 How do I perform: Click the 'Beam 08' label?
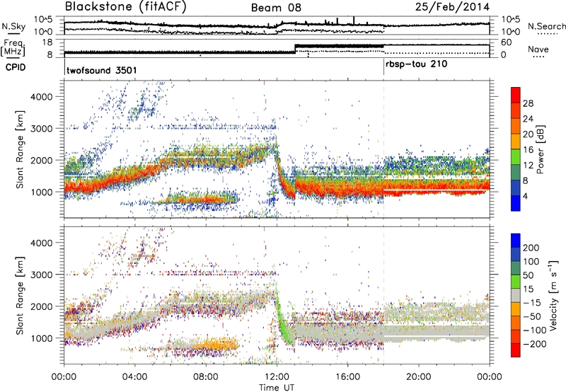pyautogui.click(x=276, y=8)
